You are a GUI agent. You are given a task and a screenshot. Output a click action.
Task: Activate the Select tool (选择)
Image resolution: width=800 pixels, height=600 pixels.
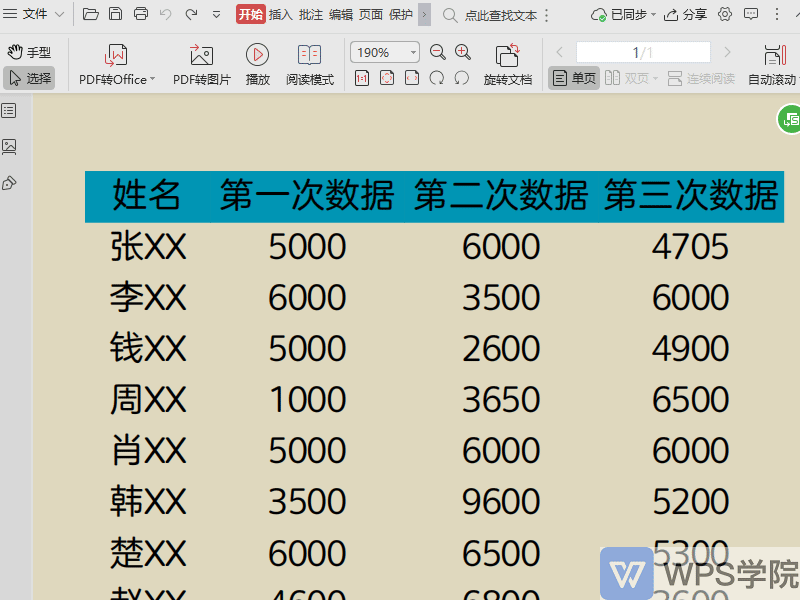click(30, 77)
